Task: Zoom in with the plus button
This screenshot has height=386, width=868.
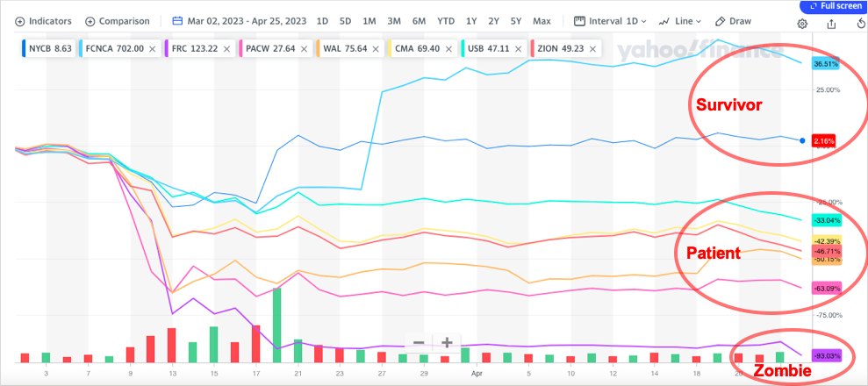Action: point(446,343)
